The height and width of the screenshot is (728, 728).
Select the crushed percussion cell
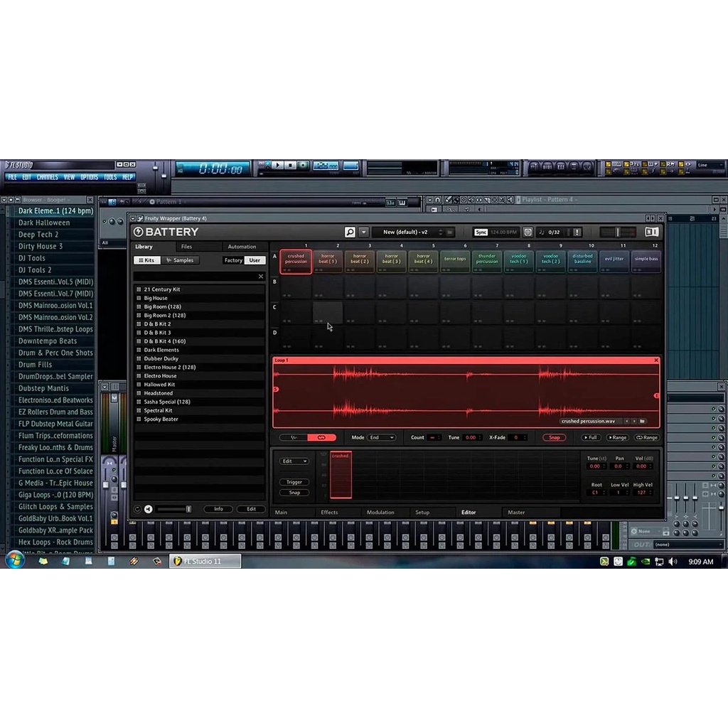296,262
